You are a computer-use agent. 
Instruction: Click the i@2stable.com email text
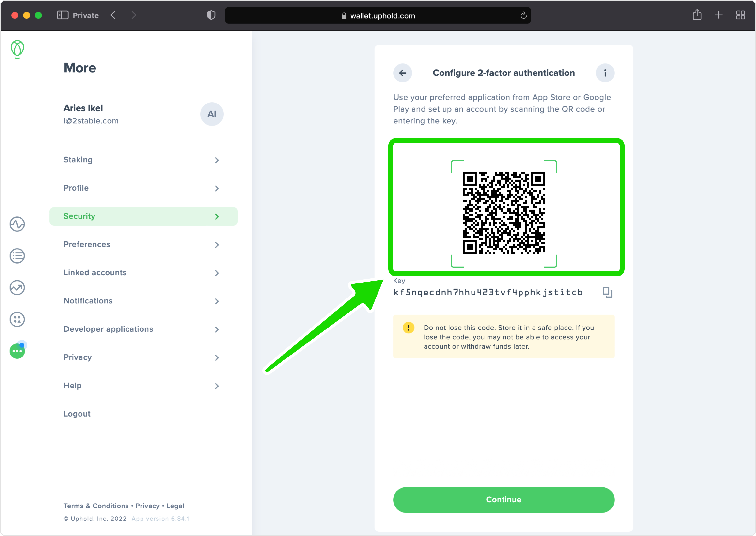[x=91, y=121]
